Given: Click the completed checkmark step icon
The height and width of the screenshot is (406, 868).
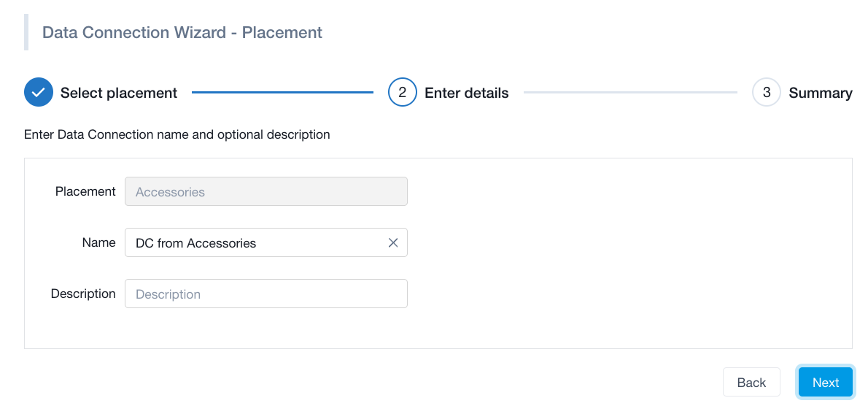Looking at the screenshot, I should point(38,93).
